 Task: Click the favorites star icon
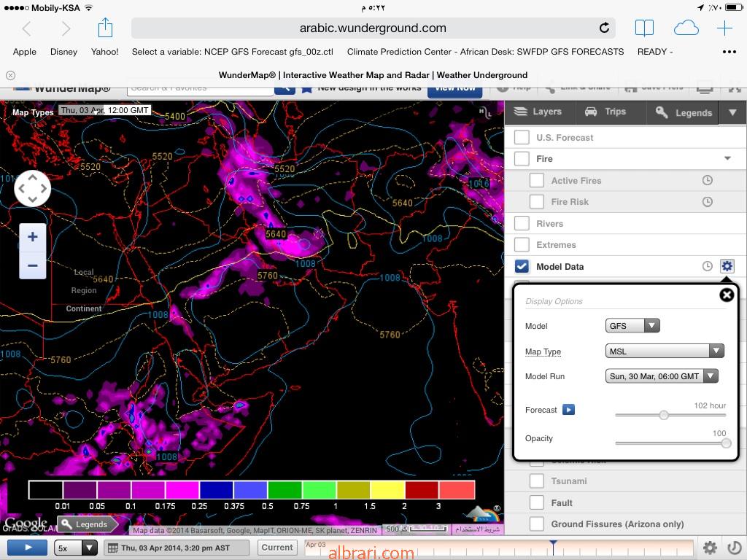pos(307,88)
